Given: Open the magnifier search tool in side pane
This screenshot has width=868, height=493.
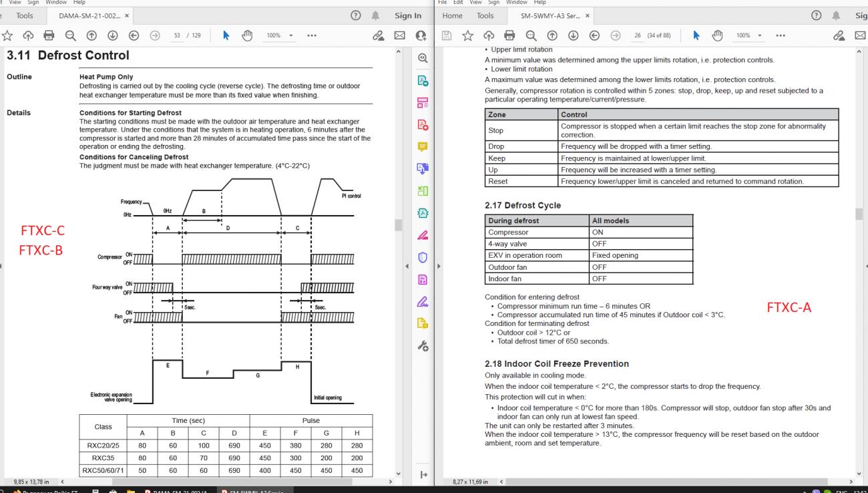Looking at the screenshot, I should (x=421, y=59).
